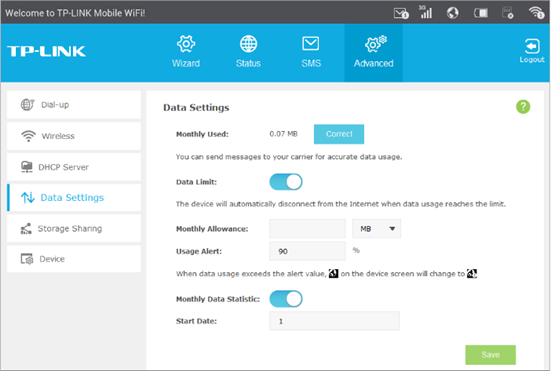Click the Dial-up globe icon
554x371 pixels.
[x=27, y=105]
